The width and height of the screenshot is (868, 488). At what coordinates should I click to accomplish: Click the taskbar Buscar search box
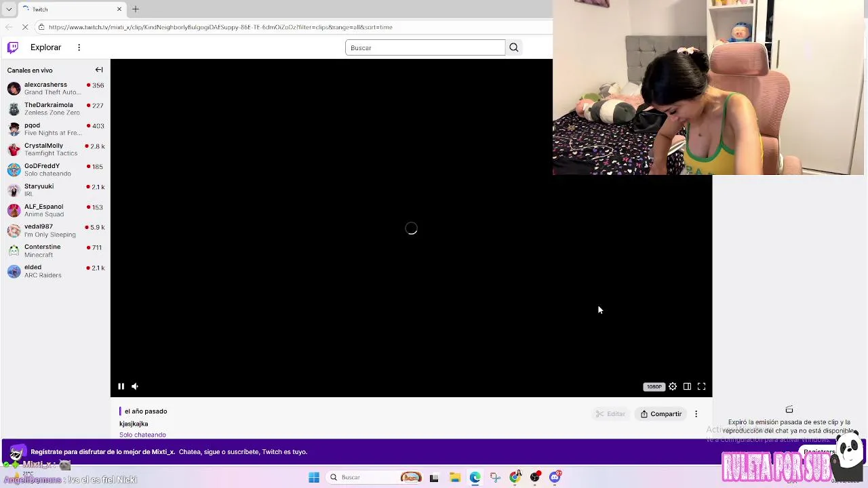click(x=374, y=477)
